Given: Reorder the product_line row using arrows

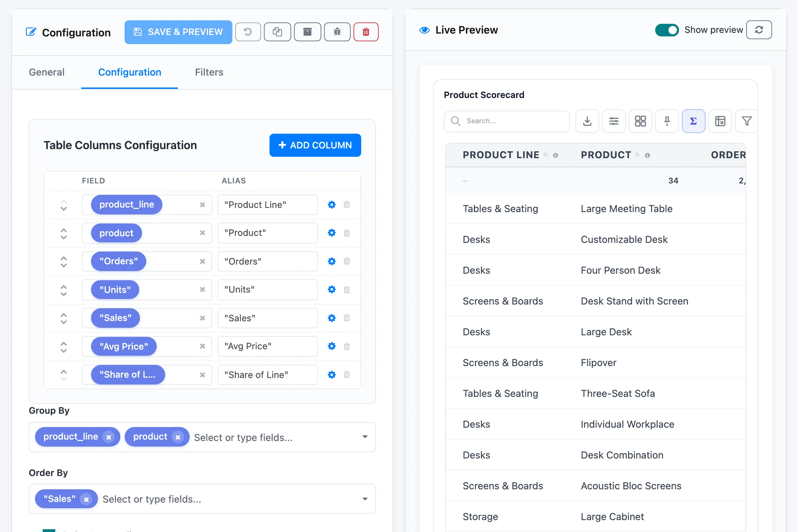Looking at the screenshot, I should pyautogui.click(x=63, y=205).
